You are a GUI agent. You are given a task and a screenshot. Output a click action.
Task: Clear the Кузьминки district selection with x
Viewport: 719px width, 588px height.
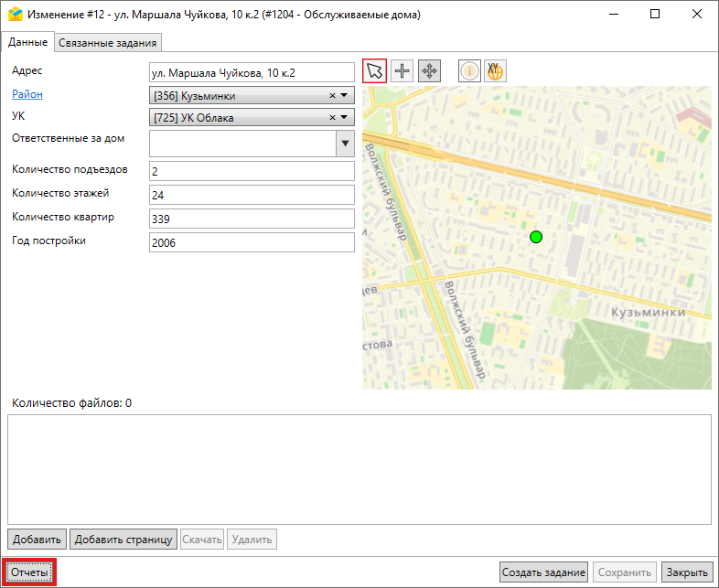[333, 95]
